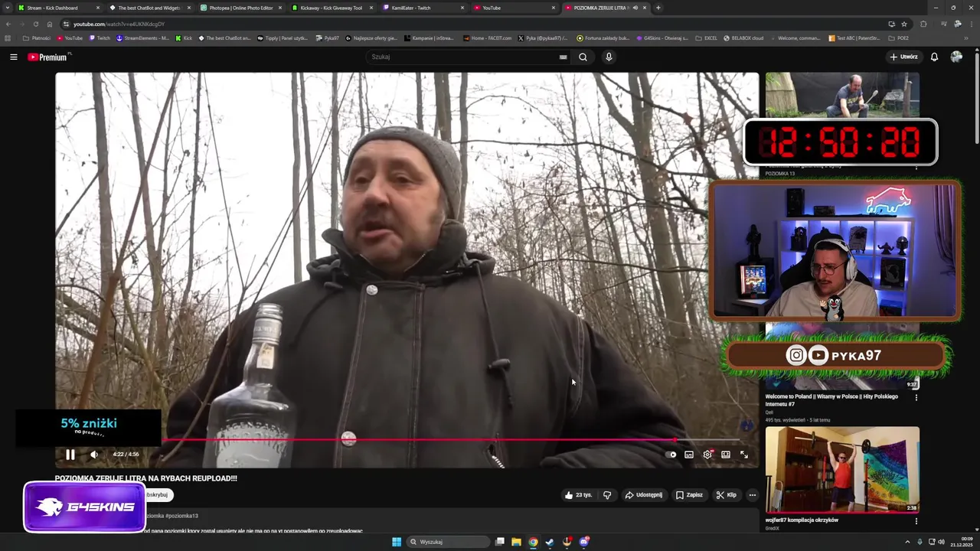
Task: Open Home - FACEIT.com bookmark
Action: click(488, 37)
